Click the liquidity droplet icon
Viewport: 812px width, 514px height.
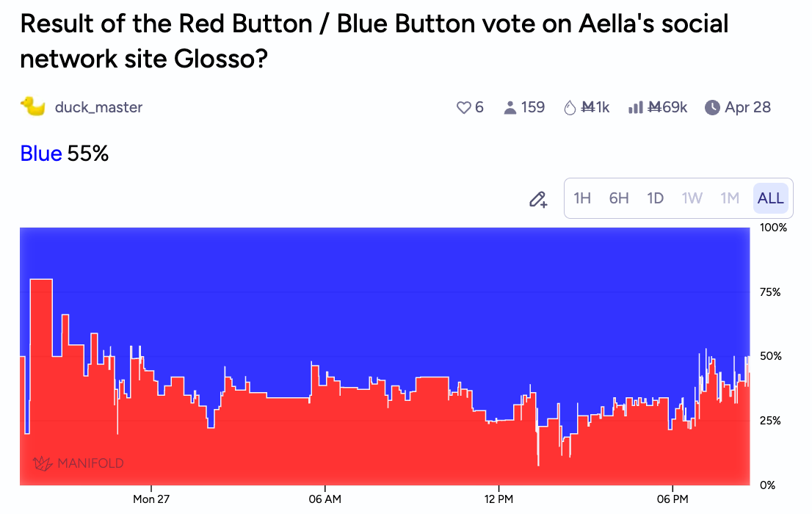coord(570,108)
